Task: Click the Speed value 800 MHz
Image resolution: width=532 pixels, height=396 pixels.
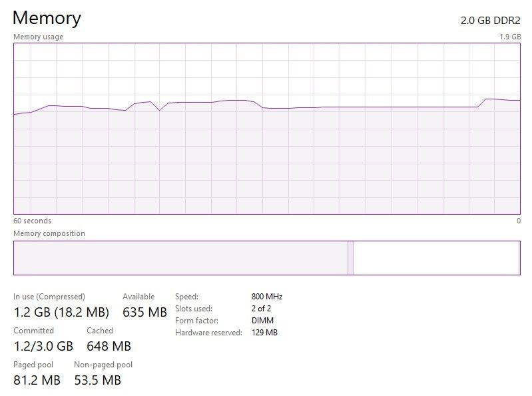Action: pyautogui.click(x=267, y=297)
